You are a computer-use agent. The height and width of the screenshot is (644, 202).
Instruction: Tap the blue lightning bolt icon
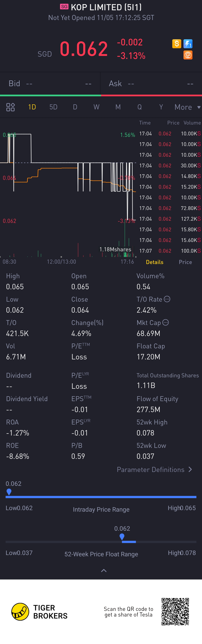tap(188, 44)
